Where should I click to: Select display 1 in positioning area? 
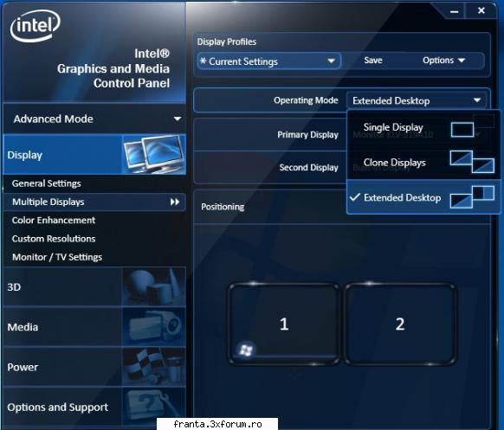tap(284, 324)
